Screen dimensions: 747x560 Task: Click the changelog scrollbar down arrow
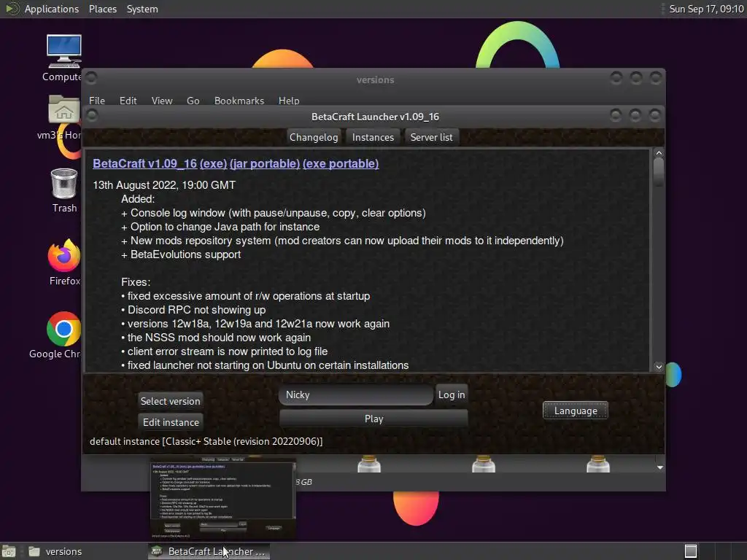659,367
